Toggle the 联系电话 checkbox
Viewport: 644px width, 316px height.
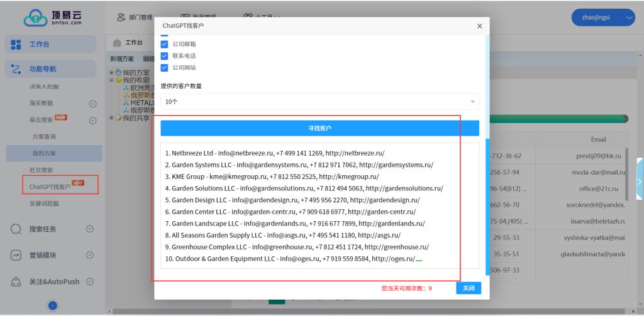165,56
